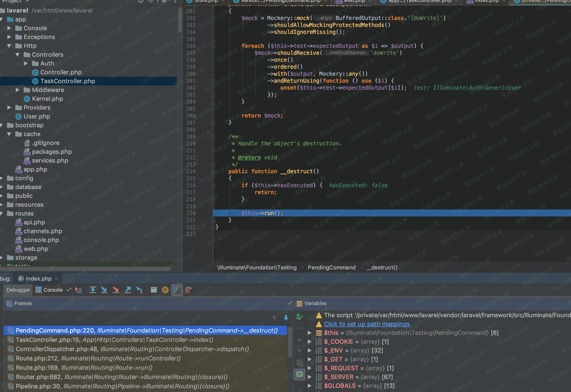Open the Evaluate Expression calculator icon
Screen dimensions: 571x392
click(154, 290)
